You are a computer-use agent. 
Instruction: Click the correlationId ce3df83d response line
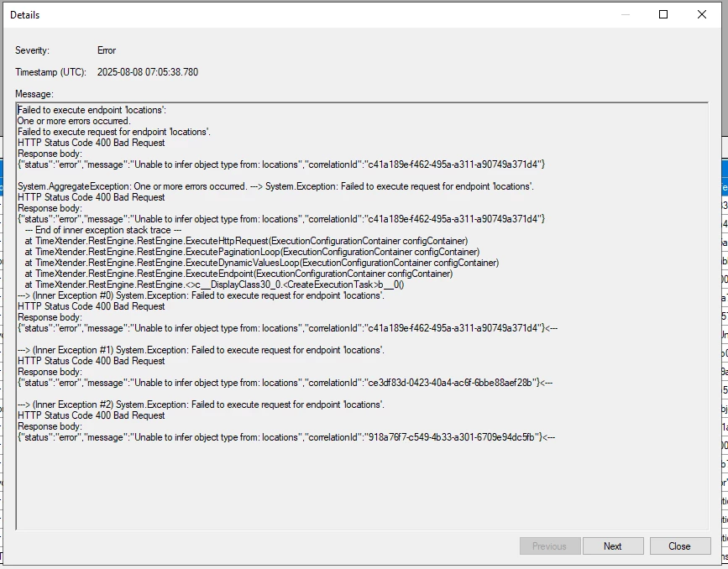point(285,383)
